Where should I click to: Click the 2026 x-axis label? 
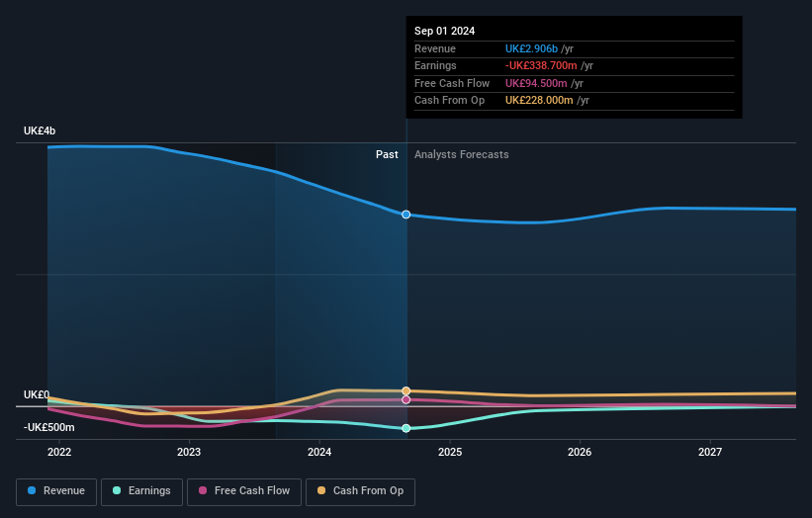[x=580, y=452]
